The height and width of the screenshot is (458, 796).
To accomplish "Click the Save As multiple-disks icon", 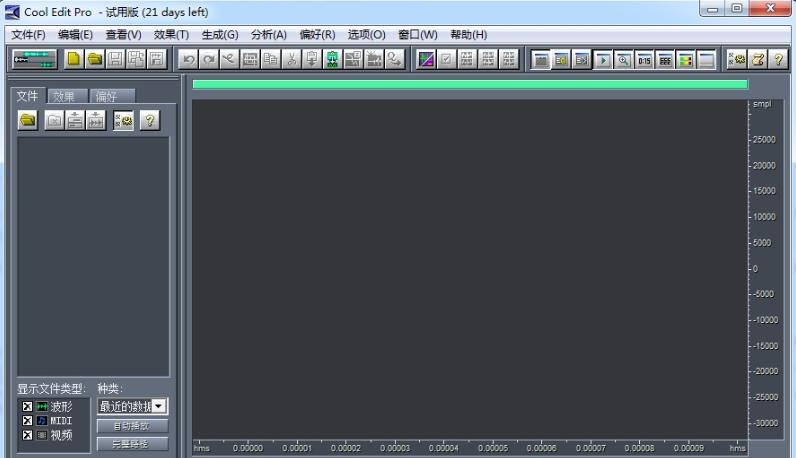I will 136,59.
